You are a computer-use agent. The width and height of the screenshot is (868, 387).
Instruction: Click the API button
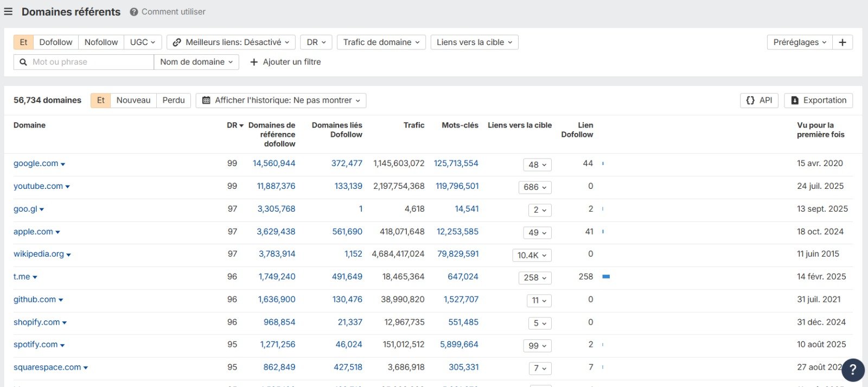click(759, 100)
